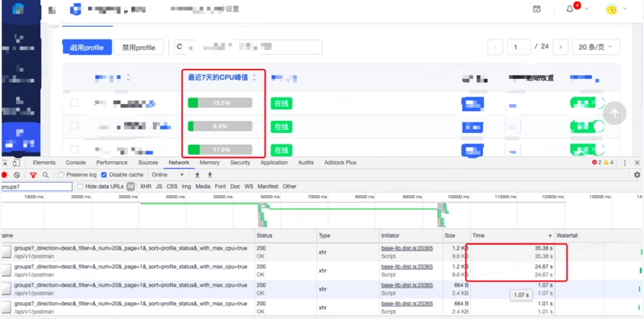This screenshot has width=644, height=319.
Task: Toggle the green switch in the 15.5% row
Action: 588,103
